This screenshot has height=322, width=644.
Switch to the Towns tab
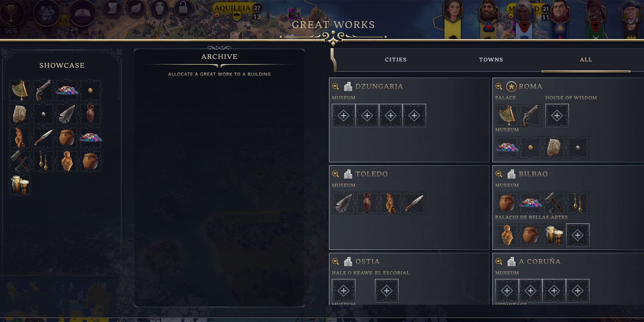pos(491,59)
